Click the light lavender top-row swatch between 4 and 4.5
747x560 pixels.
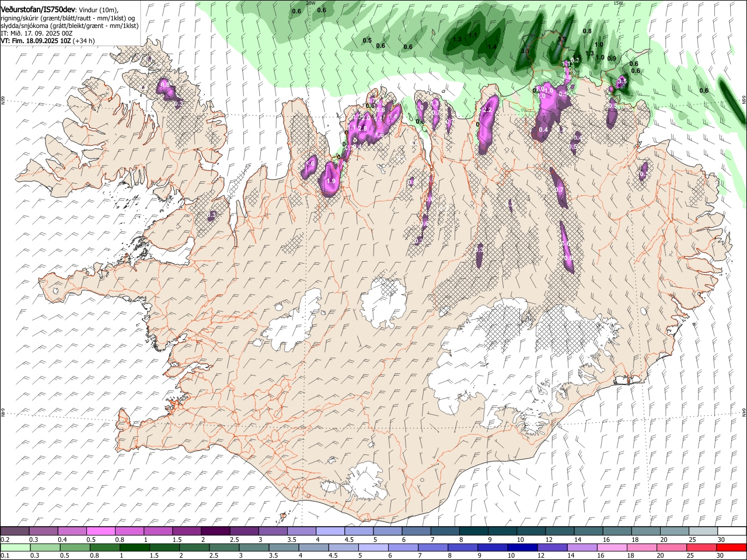pos(330,531)
